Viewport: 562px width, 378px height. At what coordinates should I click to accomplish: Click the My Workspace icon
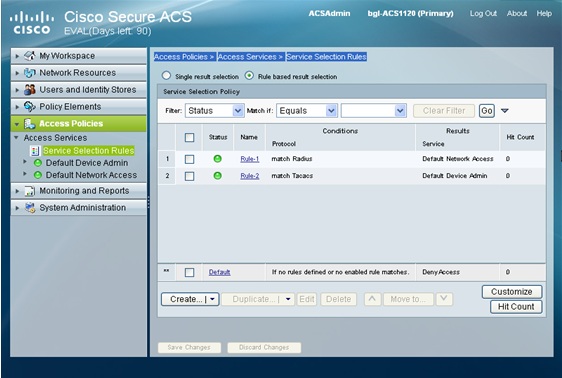[29, 56]
